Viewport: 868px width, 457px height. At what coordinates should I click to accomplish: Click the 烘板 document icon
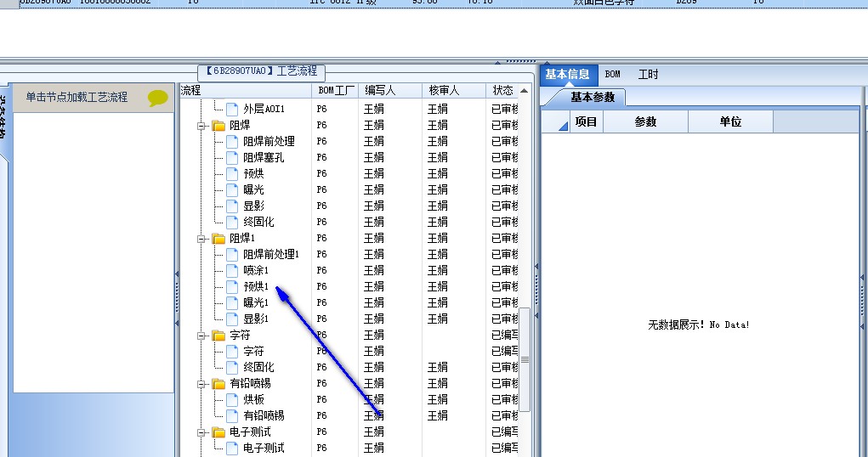(x=232, y=399)
